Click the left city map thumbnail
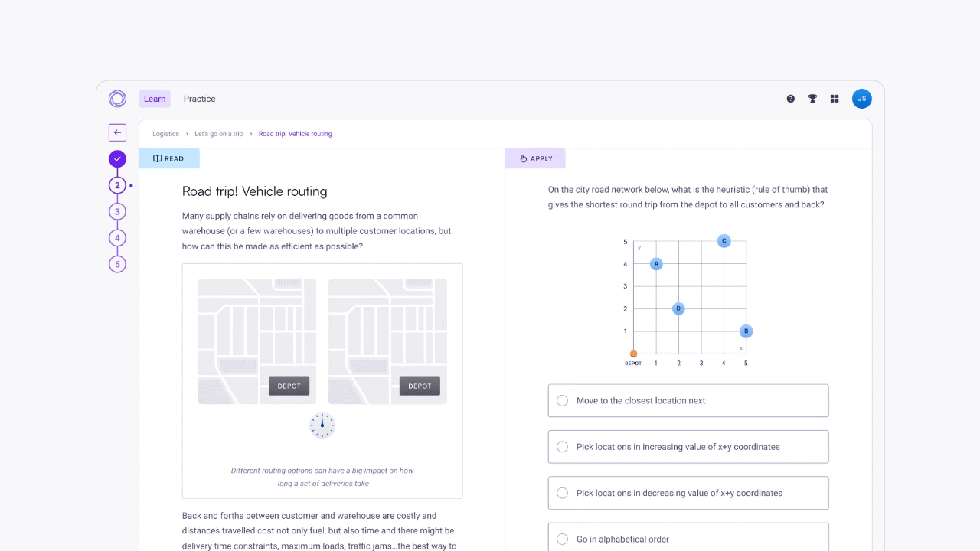Screen dimensions: 980x551 pos(257,341)
